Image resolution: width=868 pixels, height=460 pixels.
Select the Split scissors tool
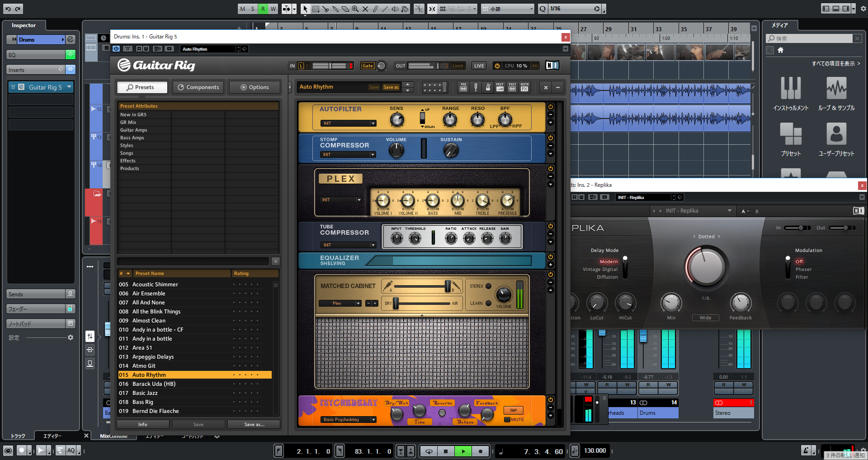pos(325,9)
